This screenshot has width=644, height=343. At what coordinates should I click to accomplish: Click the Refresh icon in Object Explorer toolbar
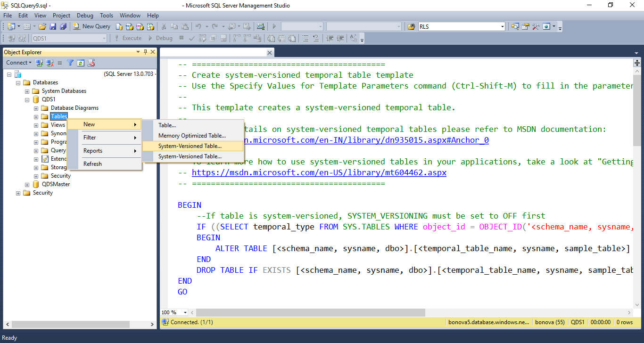(x=81, y=63)
